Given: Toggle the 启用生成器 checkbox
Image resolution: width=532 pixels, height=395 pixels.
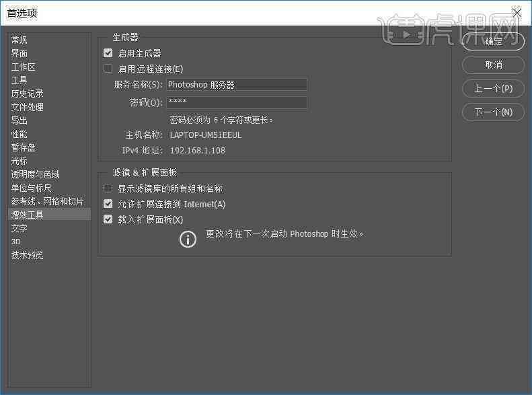Looking at the screenshot, I should [108, 53].
